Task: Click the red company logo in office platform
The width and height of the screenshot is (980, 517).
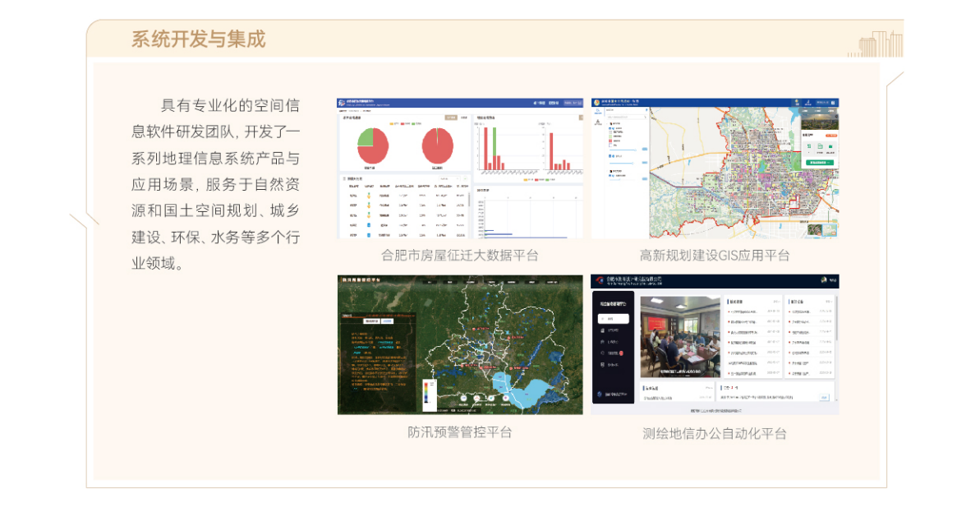Action: pos(600,280)
